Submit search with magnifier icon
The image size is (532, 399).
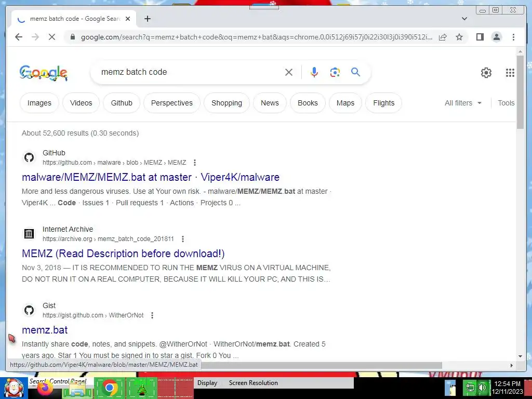click(355, 72)
